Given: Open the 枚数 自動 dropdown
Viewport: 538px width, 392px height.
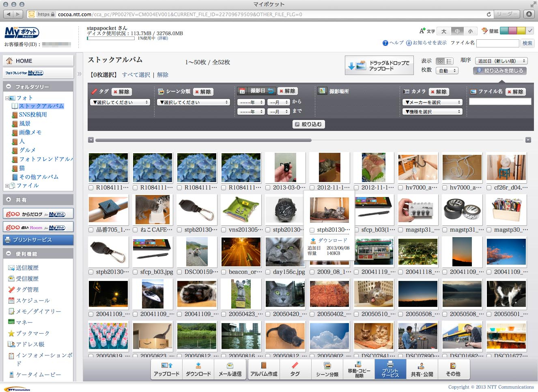Looking at the screenshot, I should [x=447, y=71].
